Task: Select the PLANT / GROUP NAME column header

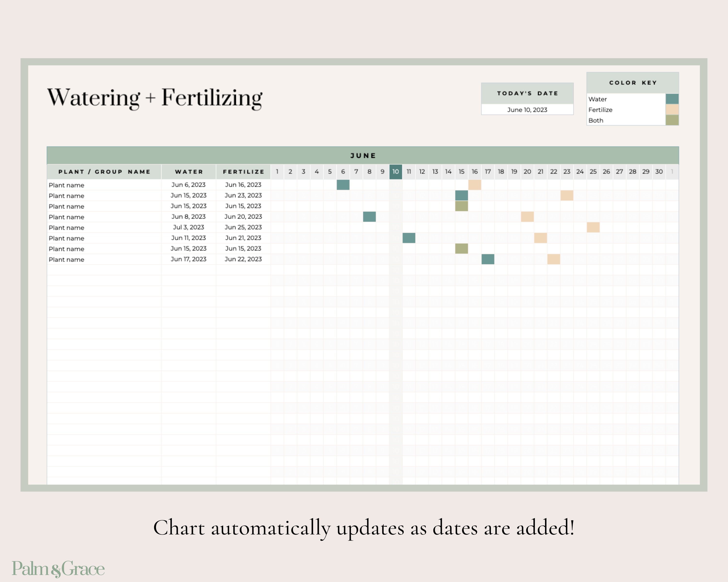Action: pyautogui.click(x=104, y=172)
